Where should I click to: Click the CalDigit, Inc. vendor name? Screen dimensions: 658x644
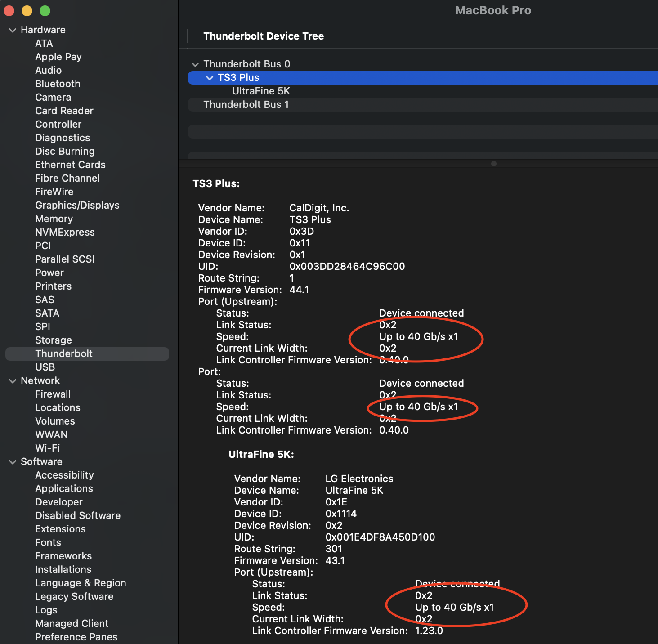(319, 208)
